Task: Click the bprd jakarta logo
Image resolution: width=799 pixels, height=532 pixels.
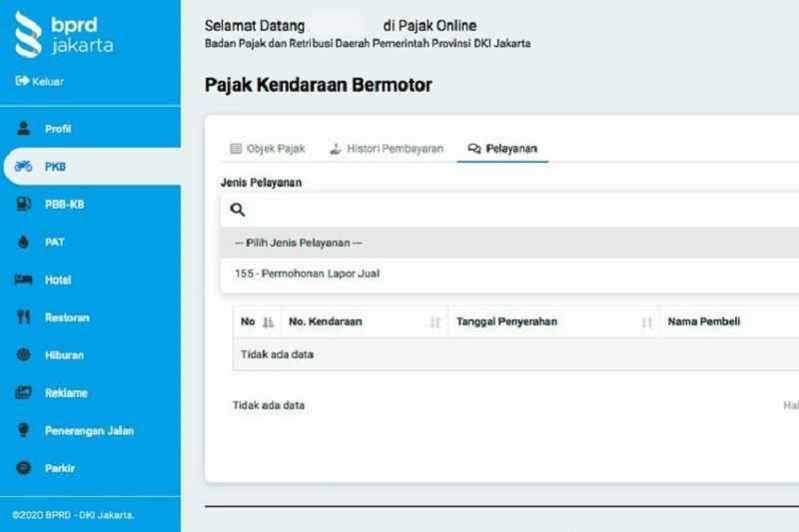Action: coord(64,35)
